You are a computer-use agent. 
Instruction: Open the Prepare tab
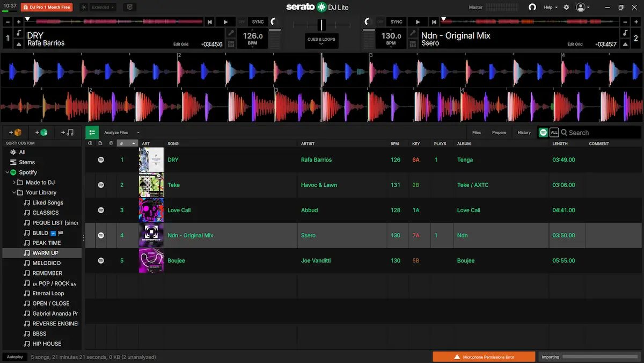click(499, 133)
